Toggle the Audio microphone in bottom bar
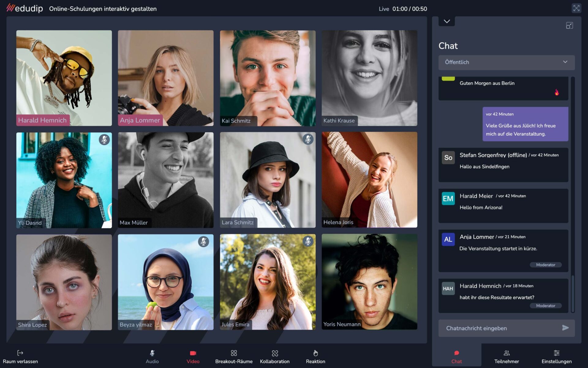This screenshot has height=368, width=588. [x=152, y=353]
